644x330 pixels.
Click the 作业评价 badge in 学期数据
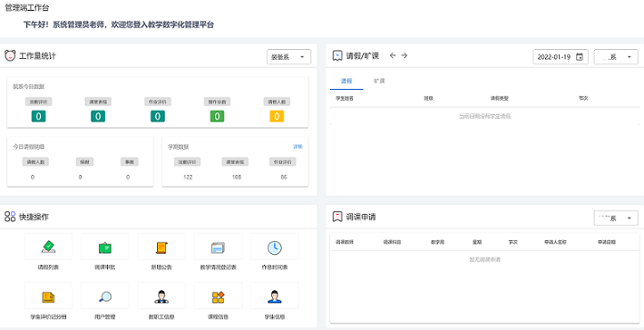(x=283, y=161)
